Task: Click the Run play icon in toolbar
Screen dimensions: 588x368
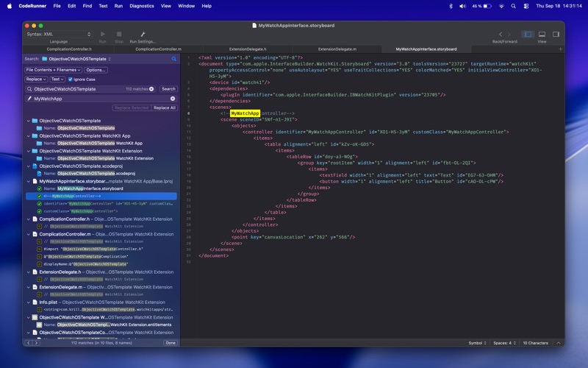Action: click(x=102, y=34)
